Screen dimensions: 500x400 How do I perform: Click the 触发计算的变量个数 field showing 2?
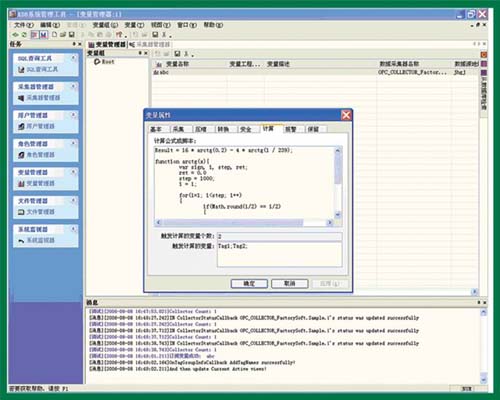(279, 236)
